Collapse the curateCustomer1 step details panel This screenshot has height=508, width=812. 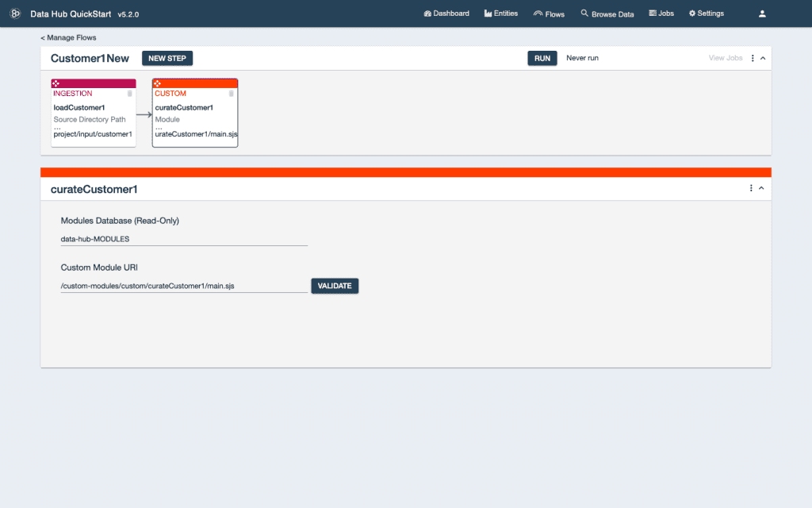coord(761,188)
